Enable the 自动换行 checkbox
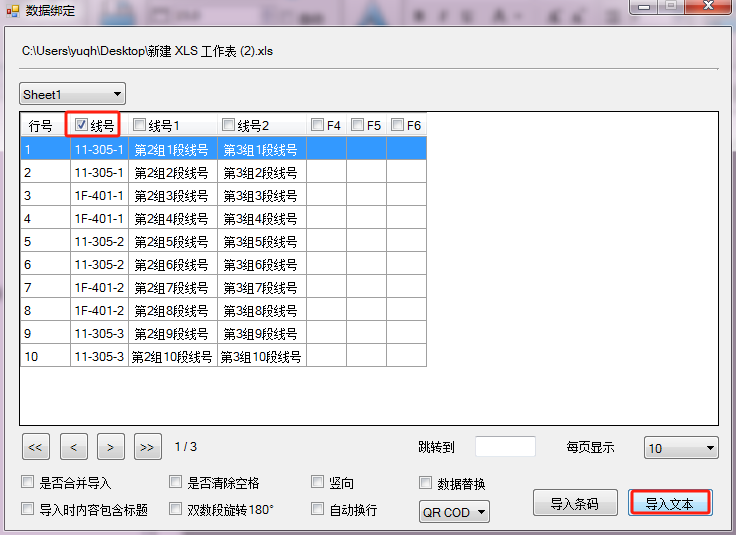Image resolution: width=736 pixels, height=535 pixels. tap(317, 509)
